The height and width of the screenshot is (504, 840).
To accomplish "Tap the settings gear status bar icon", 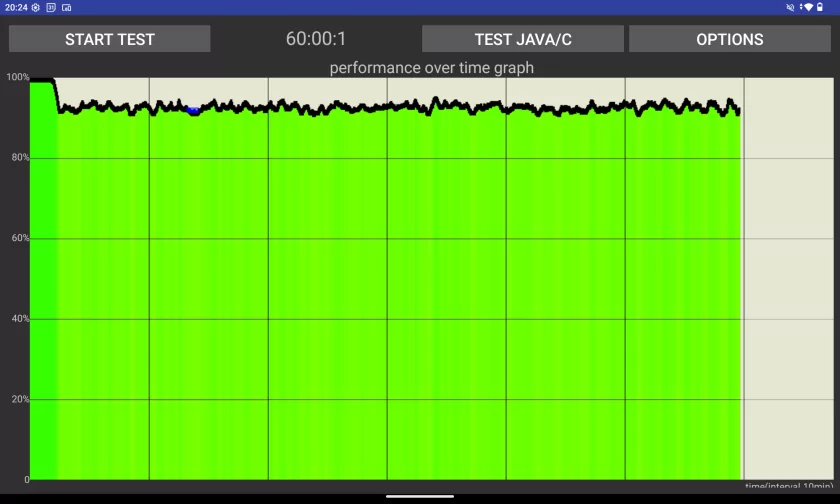I will 36,7.
